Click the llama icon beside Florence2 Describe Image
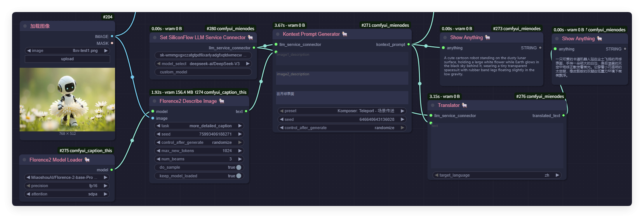This screenshot has width=644, height=218. point(222,101)
